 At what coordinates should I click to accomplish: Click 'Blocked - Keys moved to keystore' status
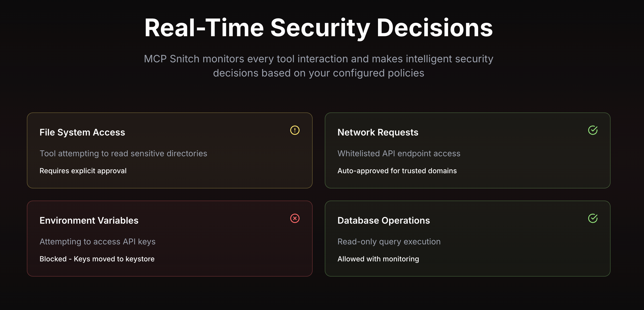click(97, 259)
